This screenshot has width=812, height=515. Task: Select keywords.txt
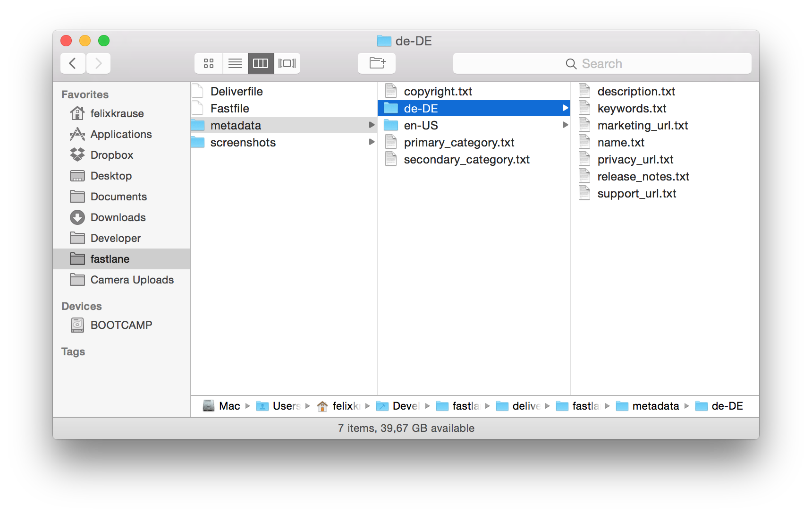665,108
